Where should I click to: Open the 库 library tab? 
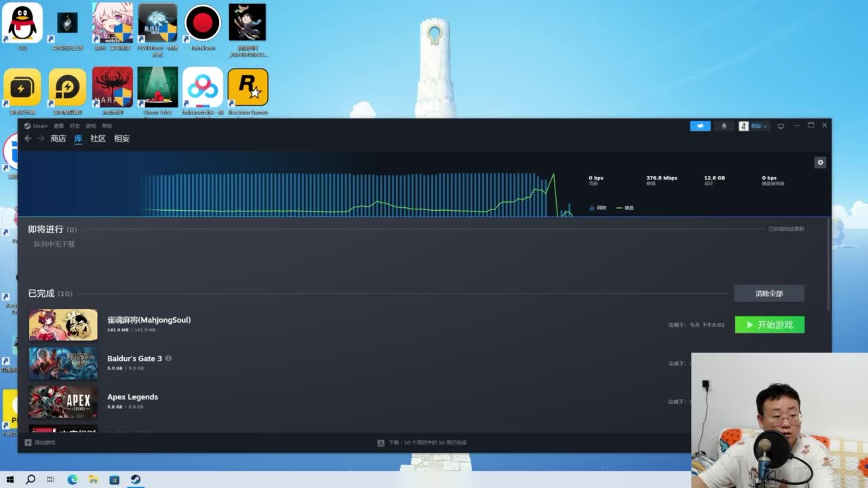(78, 138)
